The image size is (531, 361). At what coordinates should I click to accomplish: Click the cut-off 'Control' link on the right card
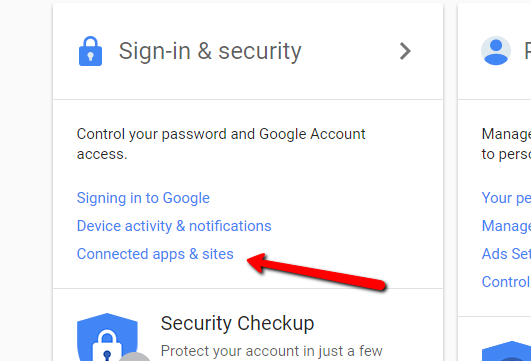point(506,282)
